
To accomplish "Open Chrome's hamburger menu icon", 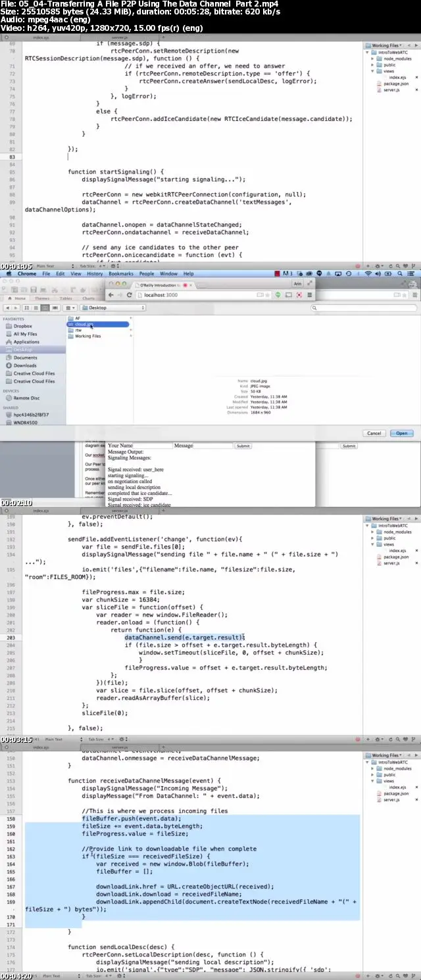I will [x=310, y=295].
